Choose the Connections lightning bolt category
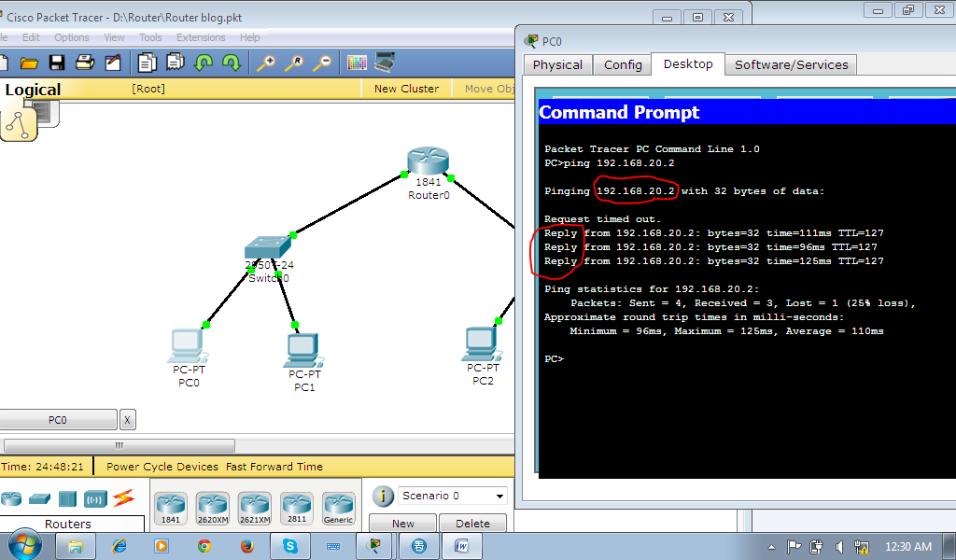Viewport: 956px width, 560px height. point(124,498)
